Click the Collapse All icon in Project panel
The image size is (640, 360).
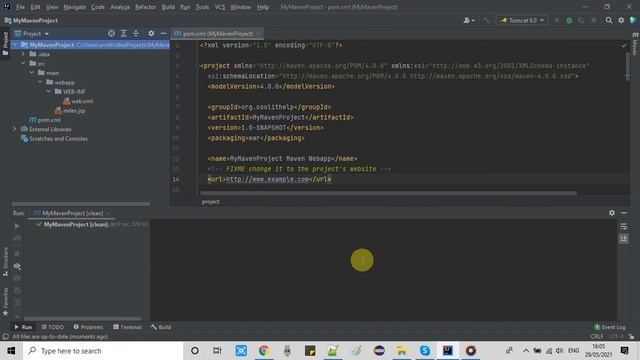(x=136, y=33)
